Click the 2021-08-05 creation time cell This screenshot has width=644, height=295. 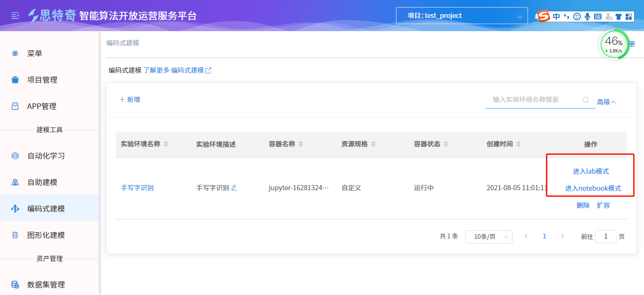point(517,188)
